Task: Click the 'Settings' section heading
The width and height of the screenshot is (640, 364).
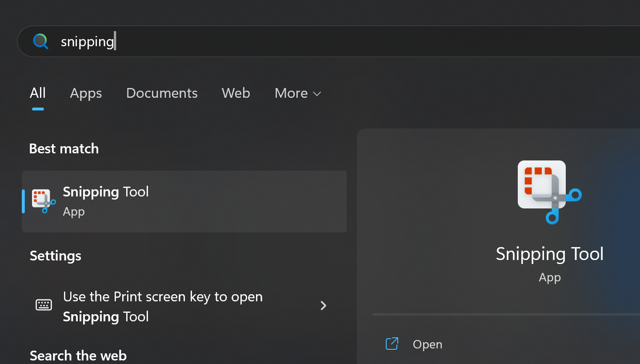Action: [56, 256]
